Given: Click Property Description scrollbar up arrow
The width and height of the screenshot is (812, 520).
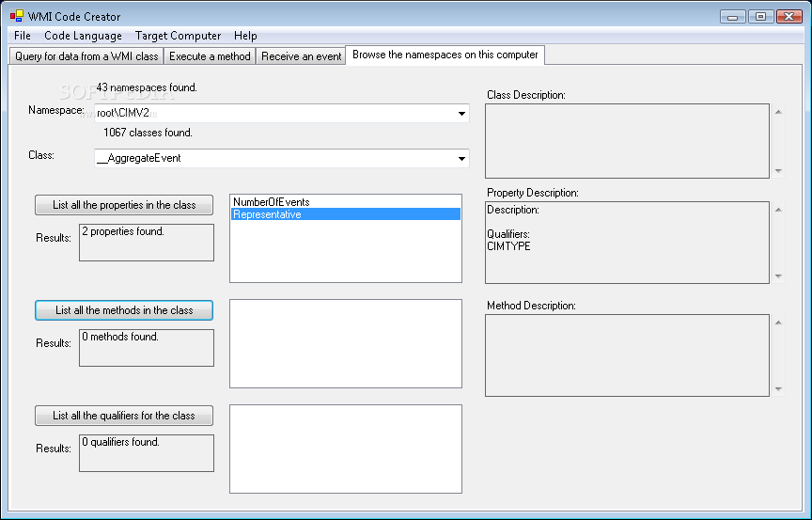Looking at the screenshot, I should [x=778, y=210].
